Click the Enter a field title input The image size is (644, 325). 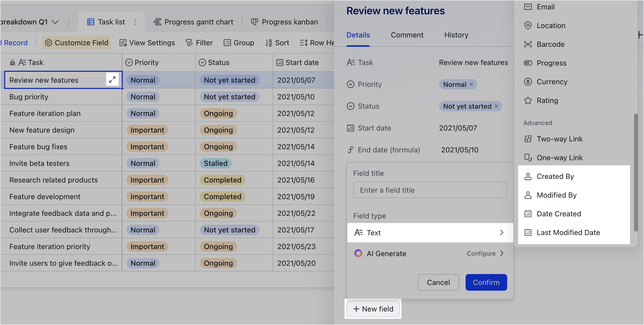click(430, 190)
